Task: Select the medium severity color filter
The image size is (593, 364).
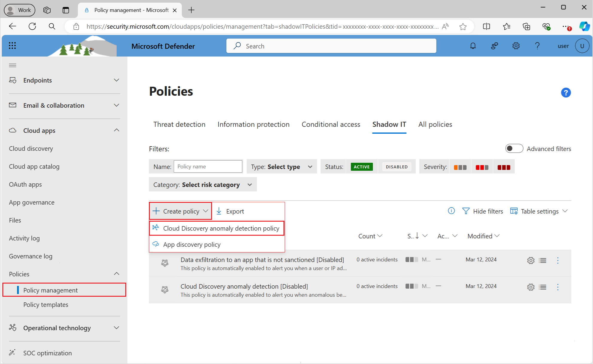Action: click(x=482, y=167)
